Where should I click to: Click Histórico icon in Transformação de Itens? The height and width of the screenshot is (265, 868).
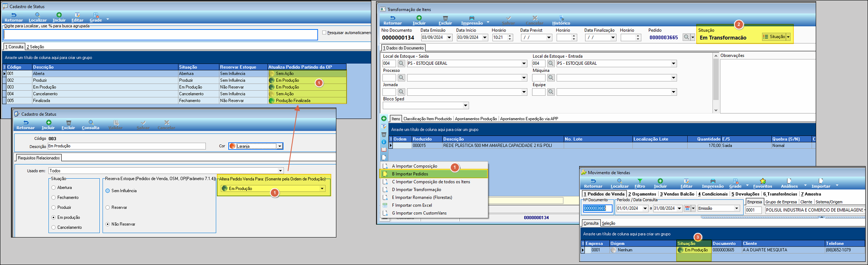point(561,18)
